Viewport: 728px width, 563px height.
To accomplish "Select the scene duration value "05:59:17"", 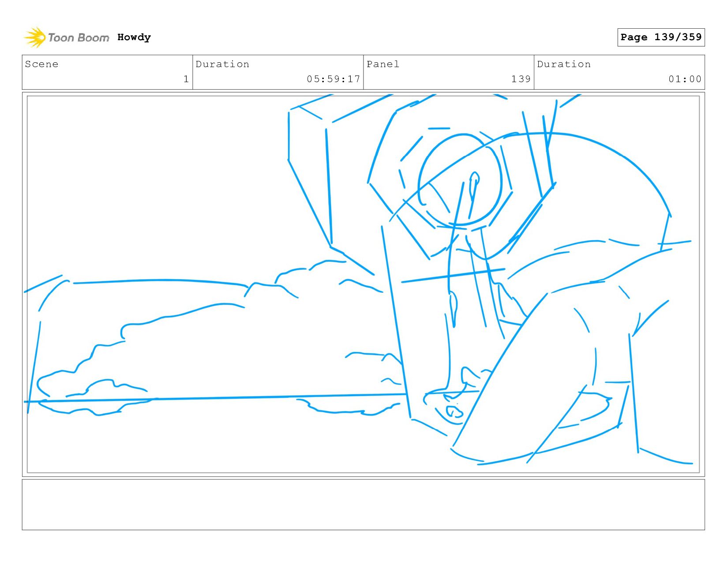I will (334, 79).
